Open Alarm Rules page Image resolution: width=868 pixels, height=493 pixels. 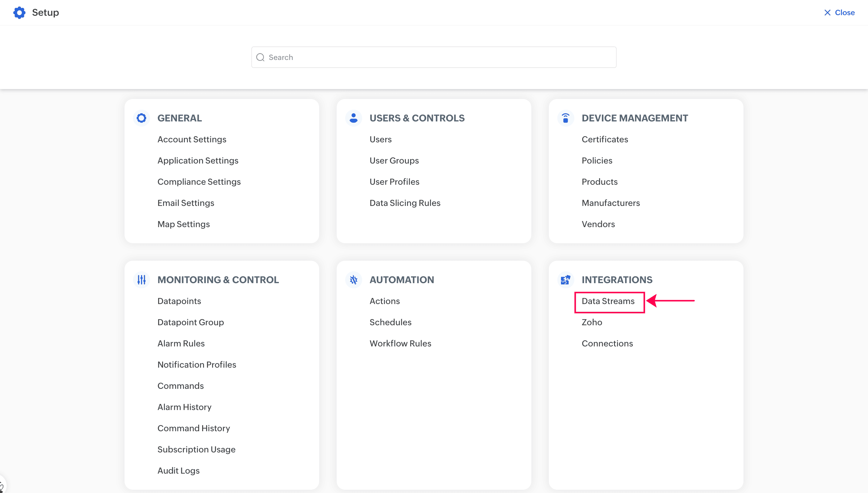pyautogui.click(x=181, y=343)
